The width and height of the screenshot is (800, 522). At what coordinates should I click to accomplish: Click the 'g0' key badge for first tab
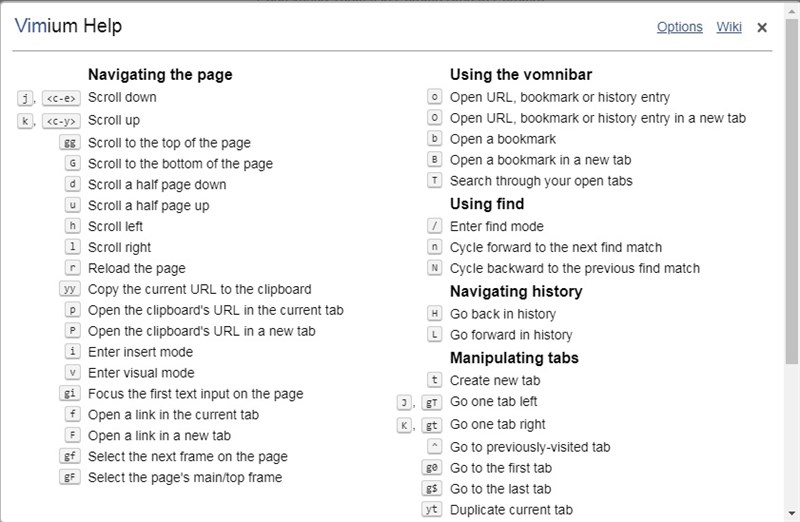pos(432,468)
